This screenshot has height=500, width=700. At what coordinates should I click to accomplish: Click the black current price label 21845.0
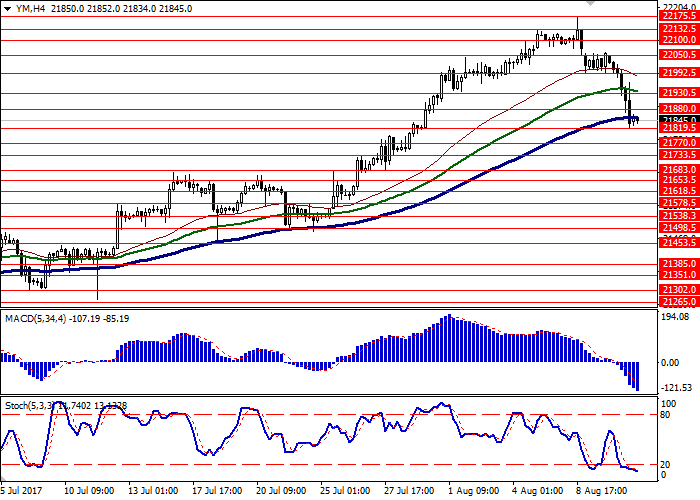679,119
